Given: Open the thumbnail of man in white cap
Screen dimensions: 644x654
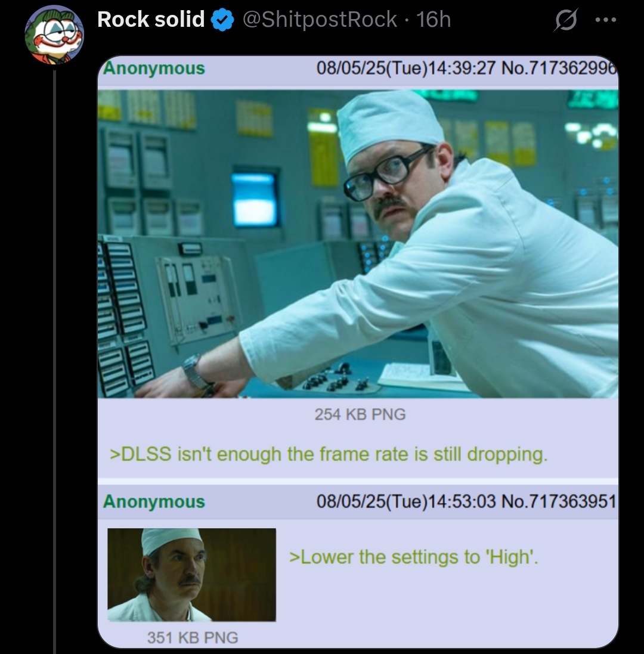Looking at the screenshot, I should tap(191, 574).
